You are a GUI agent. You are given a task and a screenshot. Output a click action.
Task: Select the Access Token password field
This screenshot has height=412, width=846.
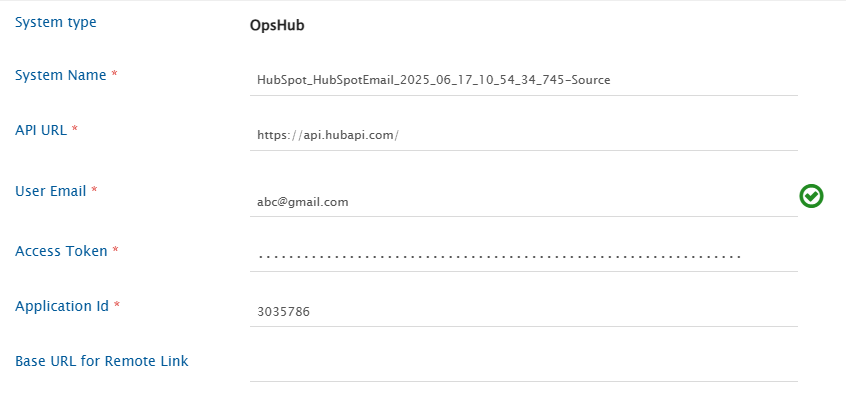(523, 256)
